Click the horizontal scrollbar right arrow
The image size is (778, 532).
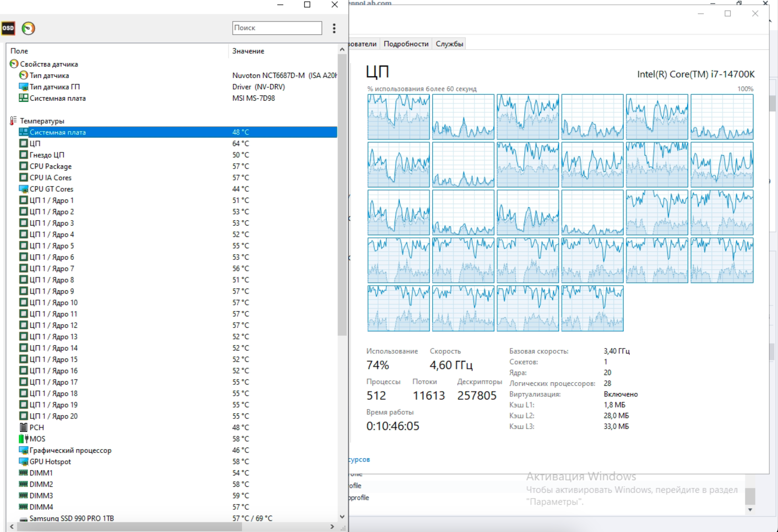click(x=332, y=527)
